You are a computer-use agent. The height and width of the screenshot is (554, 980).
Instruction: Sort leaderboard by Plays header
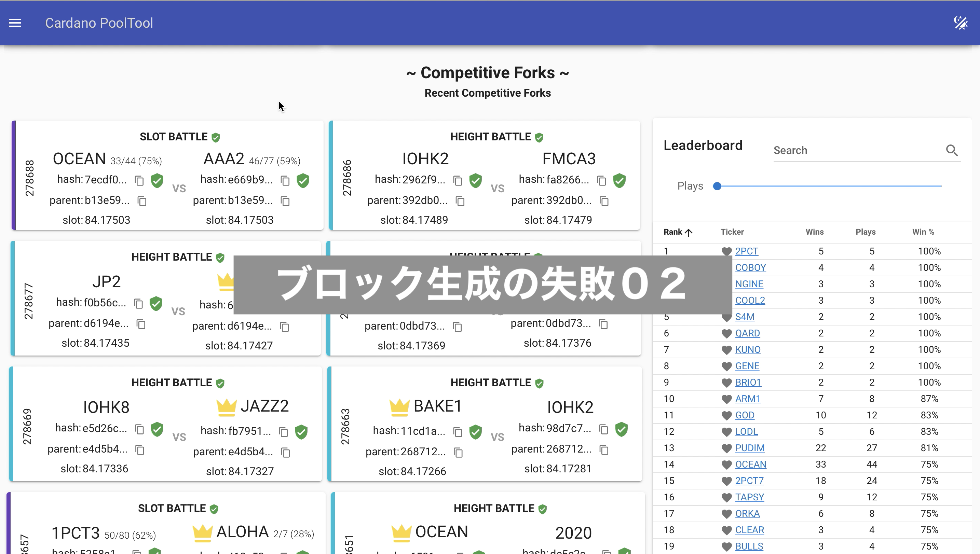point(866,232)
